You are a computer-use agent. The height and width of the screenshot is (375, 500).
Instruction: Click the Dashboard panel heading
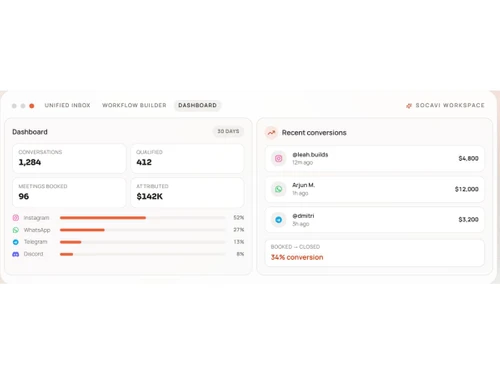[30, 132]
